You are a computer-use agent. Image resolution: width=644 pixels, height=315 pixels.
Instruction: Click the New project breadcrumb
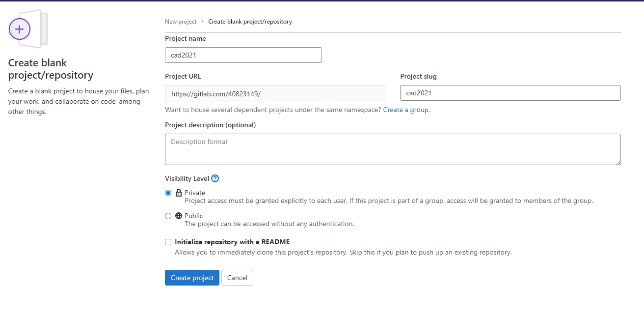(181, 22)
